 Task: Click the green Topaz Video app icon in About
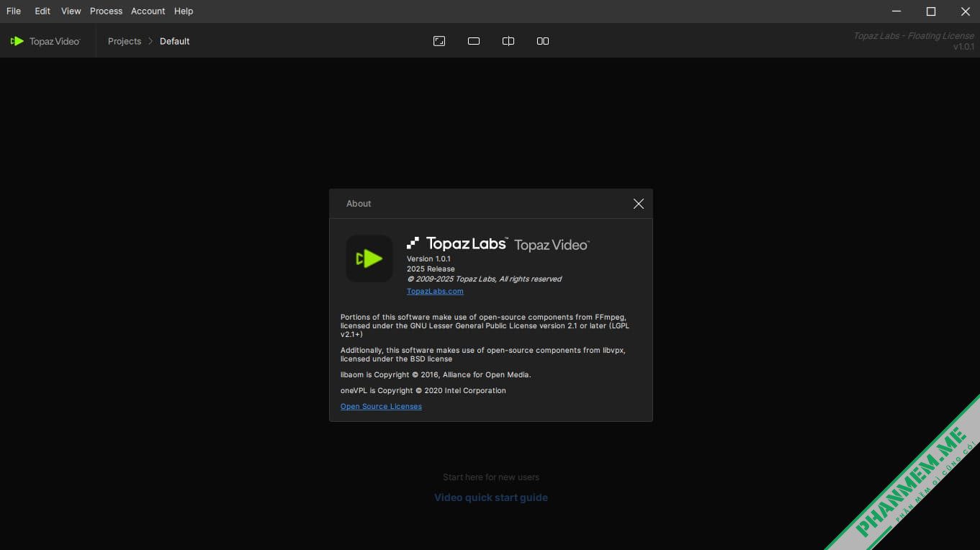[369, 258]
